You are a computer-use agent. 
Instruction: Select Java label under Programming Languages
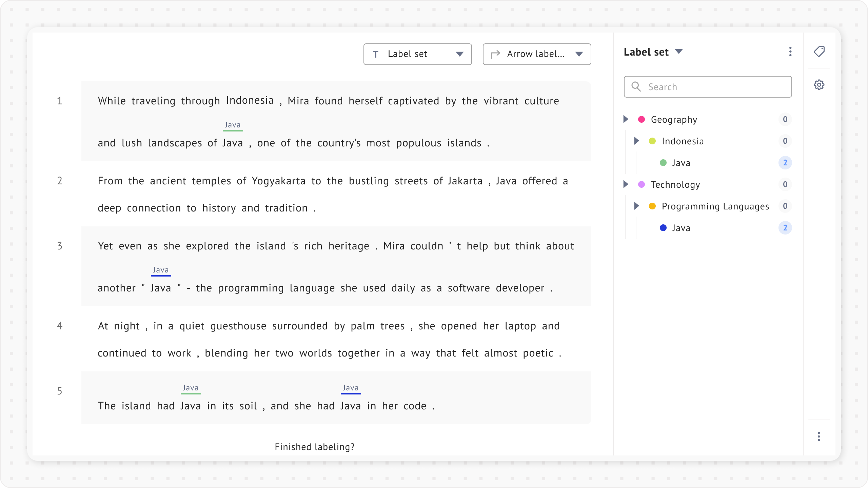coord(681,228)
